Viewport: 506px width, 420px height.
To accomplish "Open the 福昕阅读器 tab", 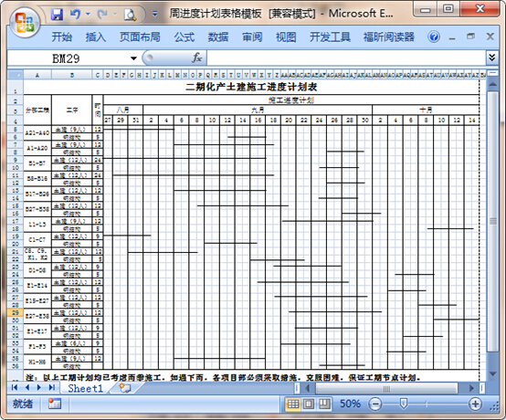I will pos(388,37).
